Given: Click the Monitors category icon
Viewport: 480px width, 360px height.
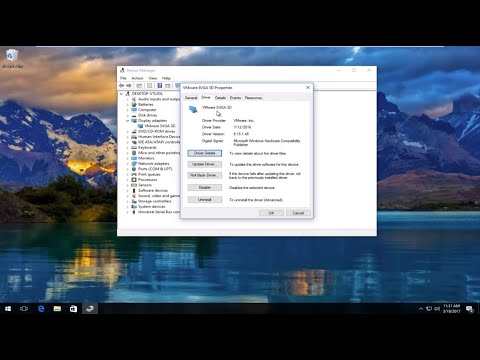Looking at the screenshot, I should coord(134,158).
